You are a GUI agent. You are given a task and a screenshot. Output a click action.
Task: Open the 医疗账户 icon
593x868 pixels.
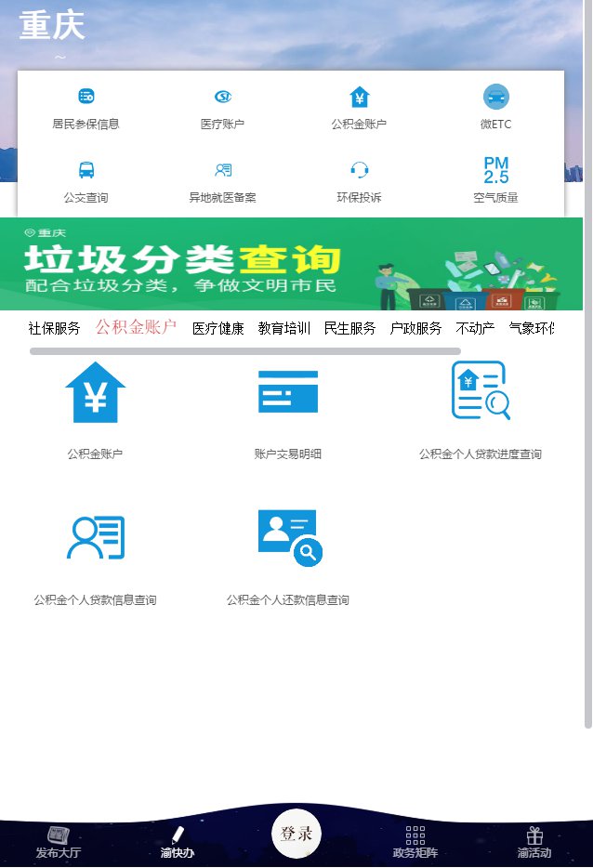coord(222,97)
